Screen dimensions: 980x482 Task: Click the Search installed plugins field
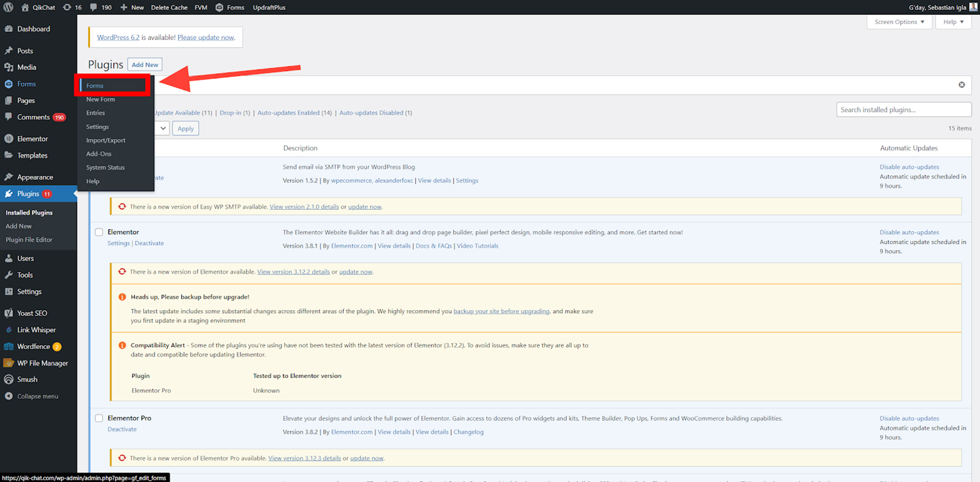[x=904, y=110]
